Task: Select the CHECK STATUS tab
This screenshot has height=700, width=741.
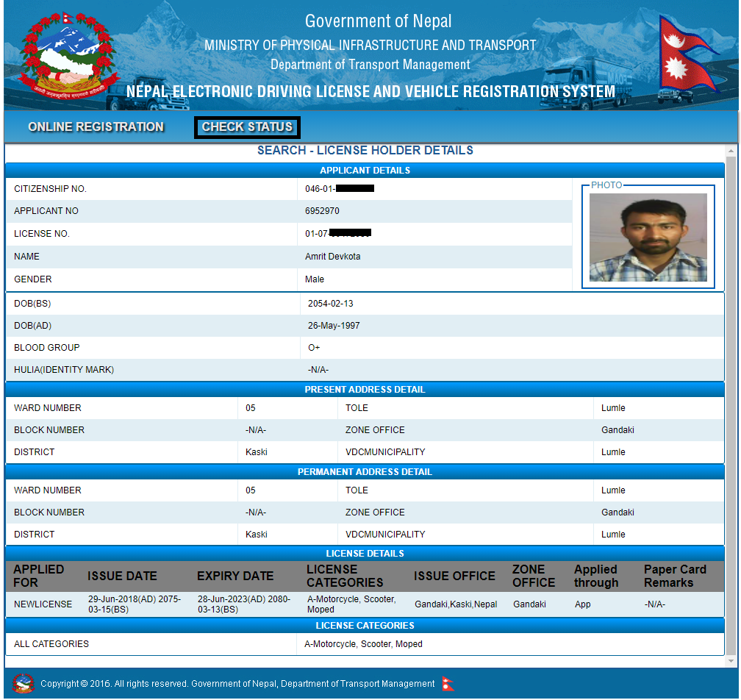Action: 247,126
